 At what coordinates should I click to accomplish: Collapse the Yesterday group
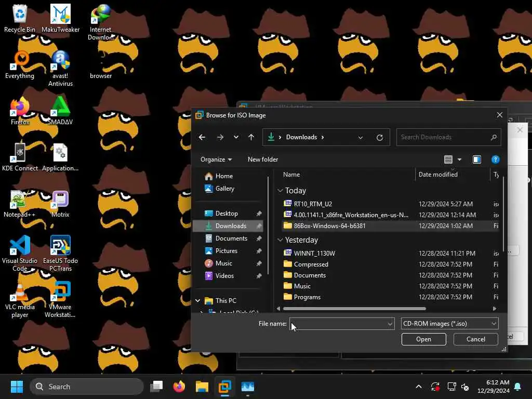[280, 240]
